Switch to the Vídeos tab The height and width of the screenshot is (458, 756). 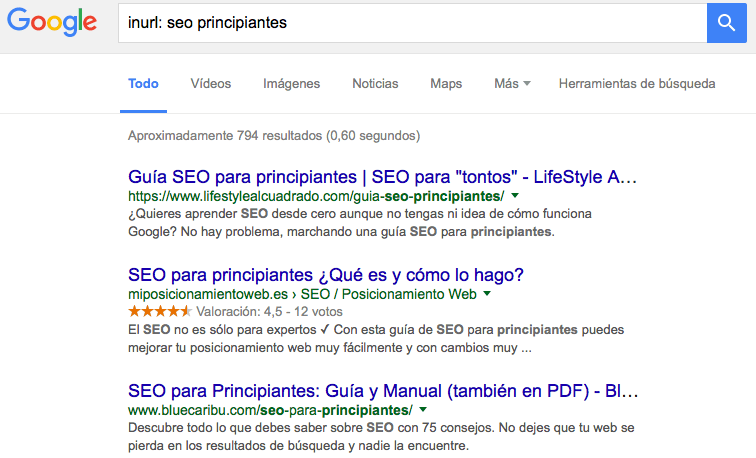click(x=211, y=83)
